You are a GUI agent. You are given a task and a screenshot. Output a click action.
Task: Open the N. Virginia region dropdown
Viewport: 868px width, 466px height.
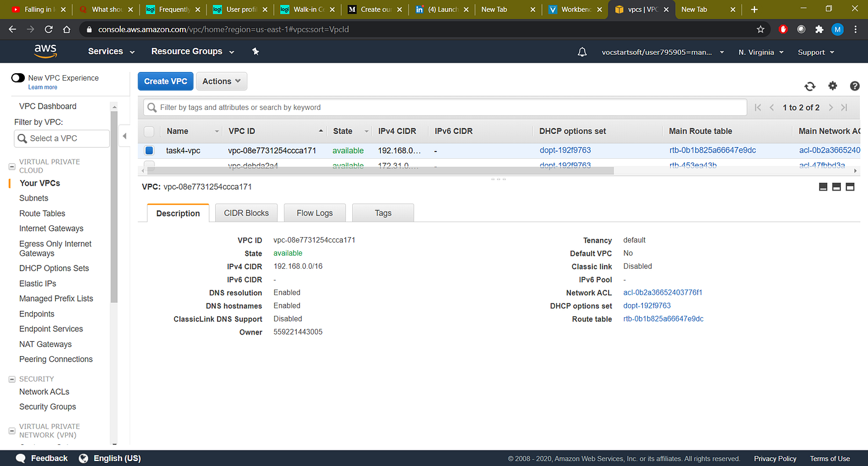(761, 52)
